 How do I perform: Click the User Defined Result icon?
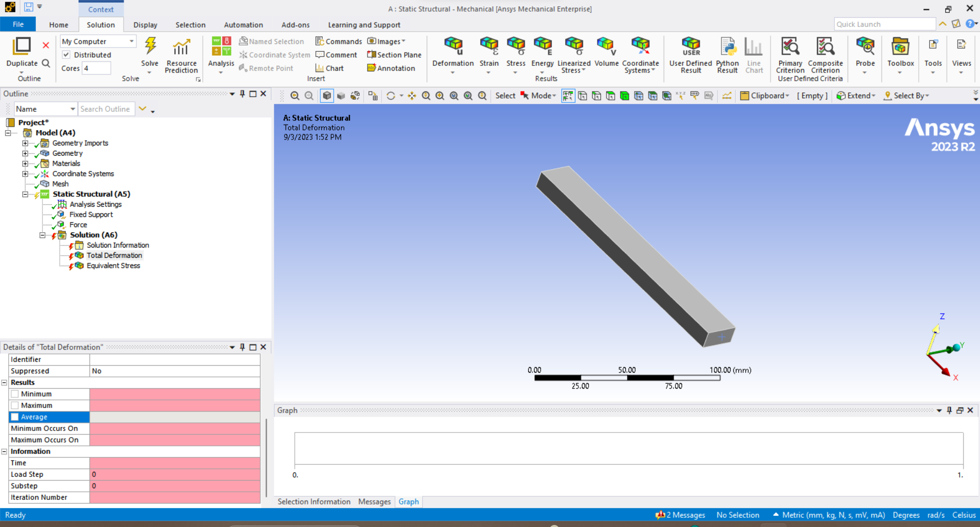pyautogui.click(x=690, y=47)
